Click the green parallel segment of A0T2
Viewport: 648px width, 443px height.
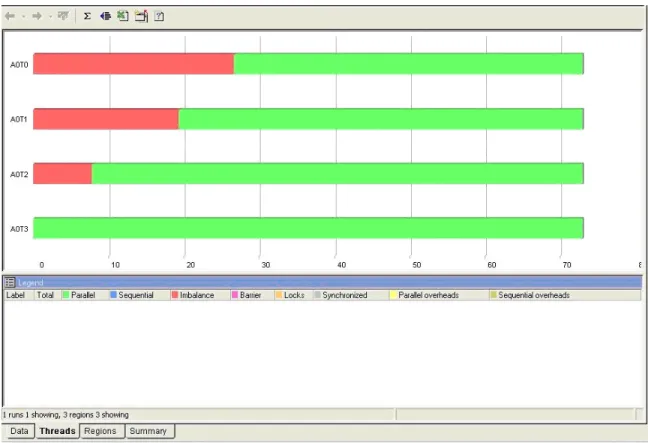point(338,174)
